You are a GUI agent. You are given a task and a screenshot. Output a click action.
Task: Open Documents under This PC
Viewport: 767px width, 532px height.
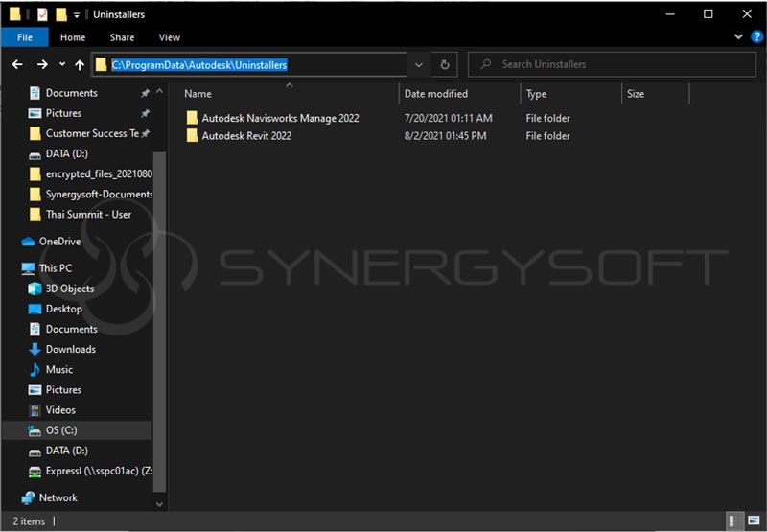coord(71,329)
